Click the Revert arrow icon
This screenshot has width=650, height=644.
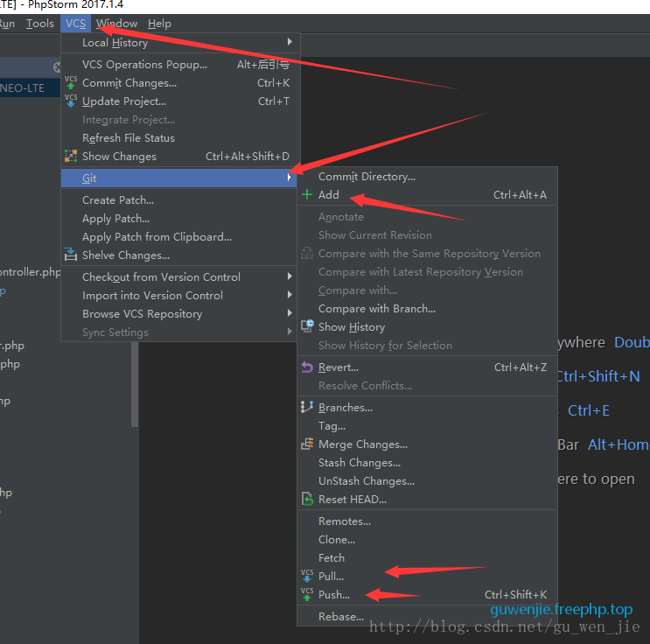tap(307, 367)
